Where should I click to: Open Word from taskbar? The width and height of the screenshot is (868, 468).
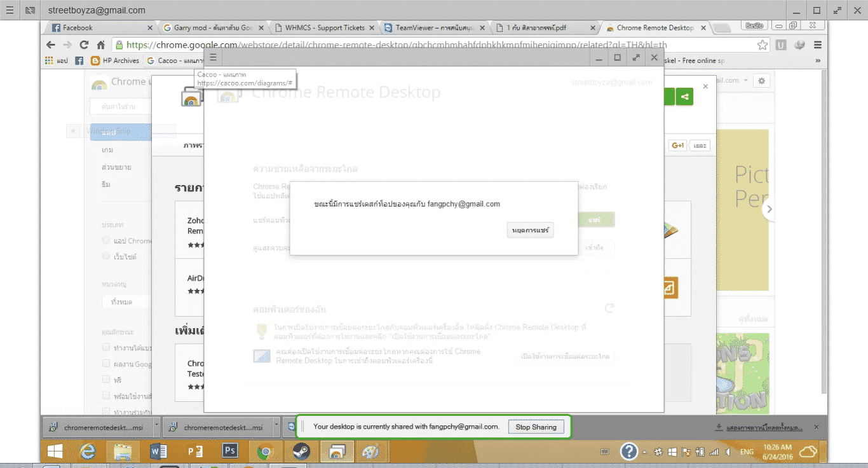pyautogui.click(x=159, y=451)
